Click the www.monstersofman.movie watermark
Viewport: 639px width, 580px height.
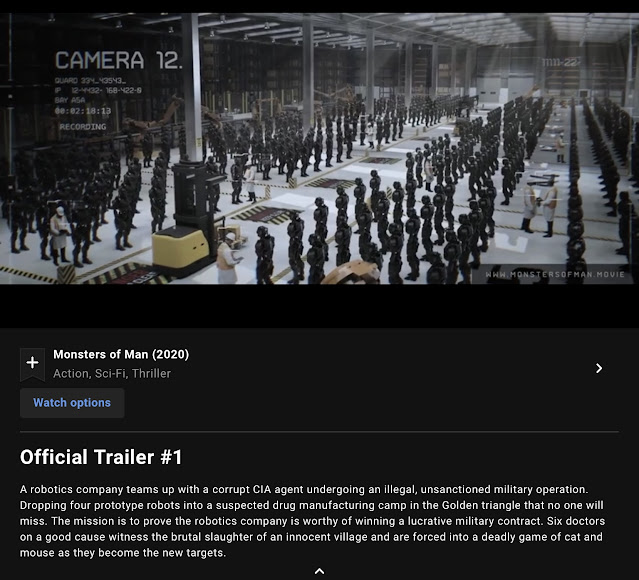[555, 274]
